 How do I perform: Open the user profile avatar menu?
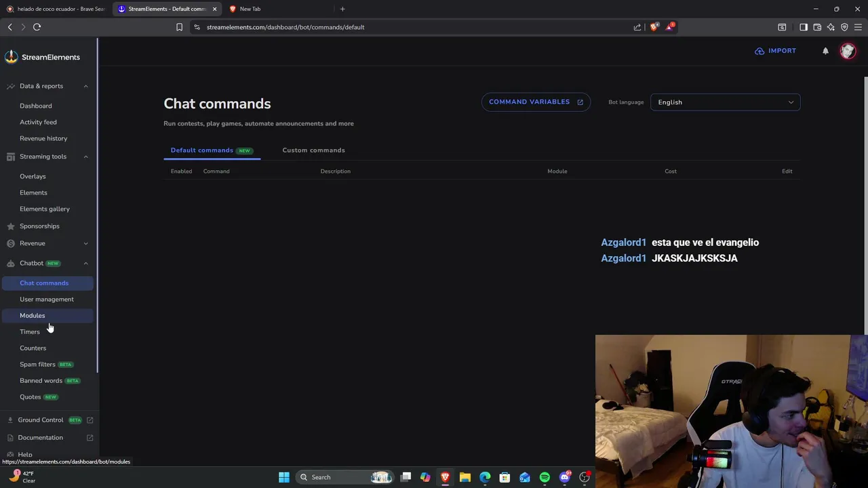[x=848, y=51]
